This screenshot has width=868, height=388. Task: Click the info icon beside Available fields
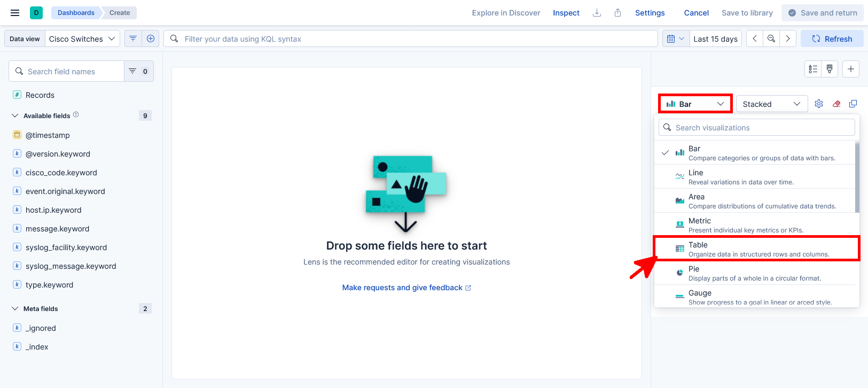coord(76,115)
